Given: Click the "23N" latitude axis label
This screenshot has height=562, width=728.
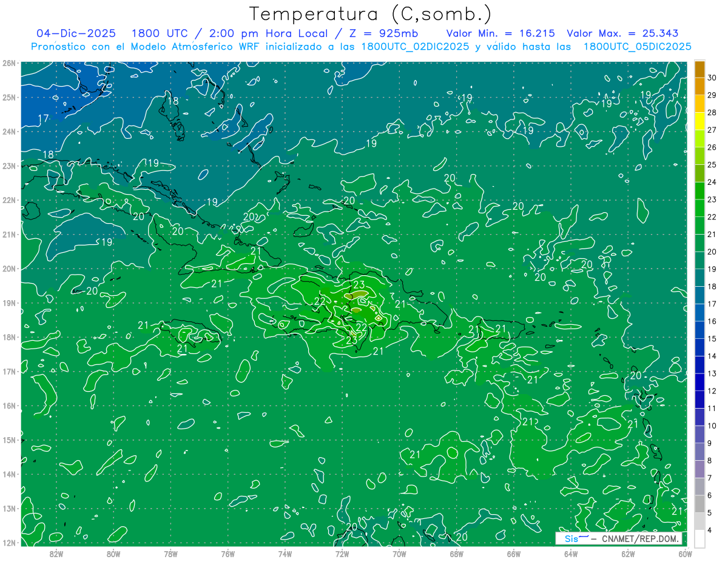Looking at the screenshot, I should (9, 166).
